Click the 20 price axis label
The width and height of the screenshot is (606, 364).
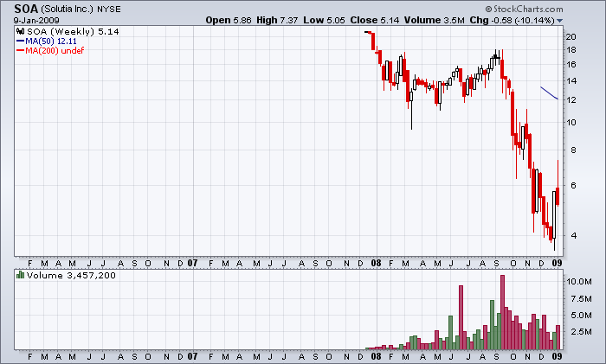point(571,36)
